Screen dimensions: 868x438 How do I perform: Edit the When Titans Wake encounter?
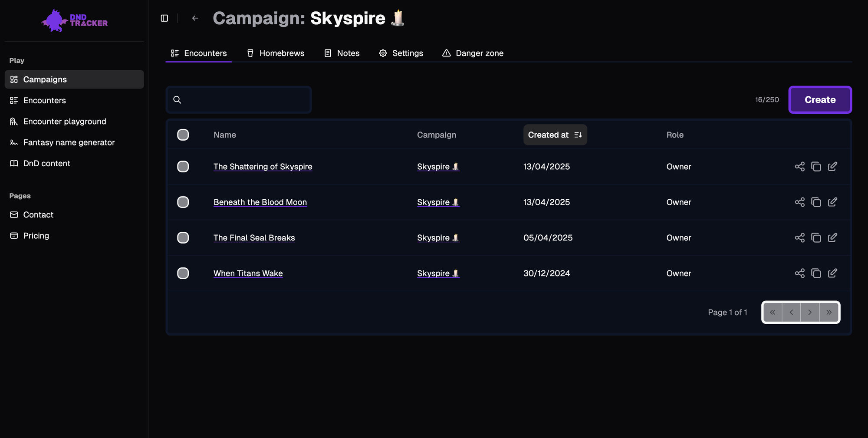pyautogui.click(x=832, y=273)
